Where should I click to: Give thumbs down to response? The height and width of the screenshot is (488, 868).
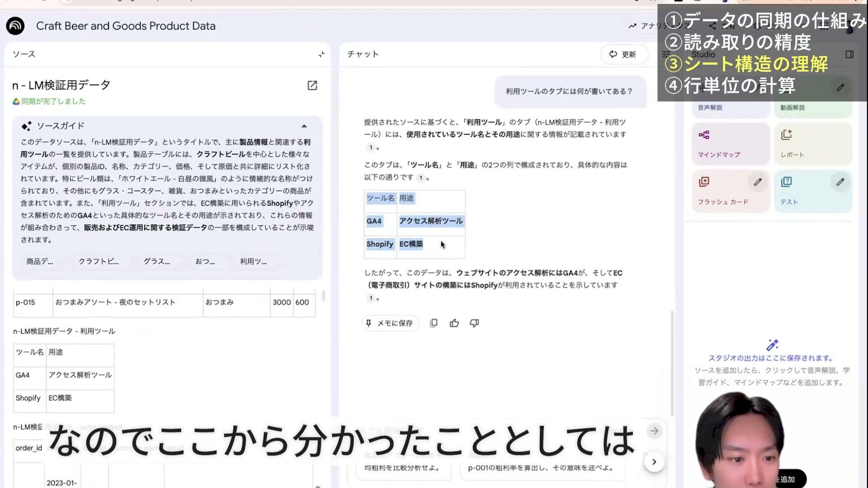pyautogui.click(x=474, y=323)
